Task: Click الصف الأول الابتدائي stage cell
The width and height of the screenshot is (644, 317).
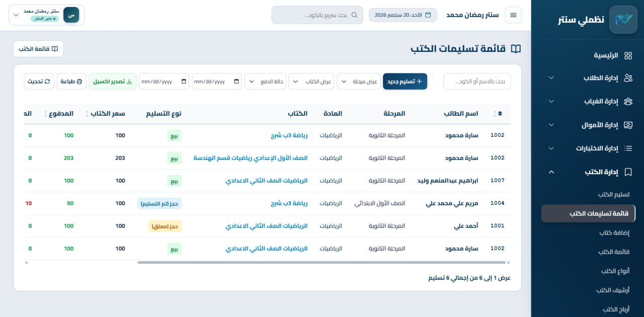Action: click(380, 203)
